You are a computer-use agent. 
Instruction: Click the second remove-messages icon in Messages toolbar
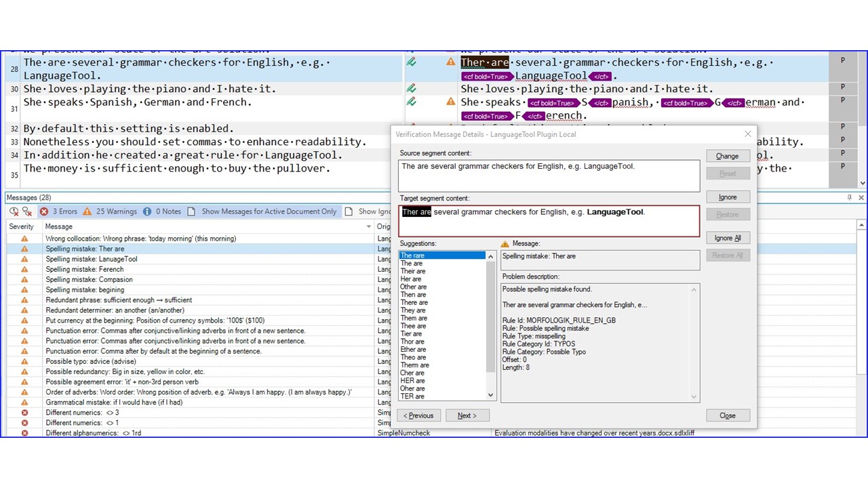(x=27, y=211)
